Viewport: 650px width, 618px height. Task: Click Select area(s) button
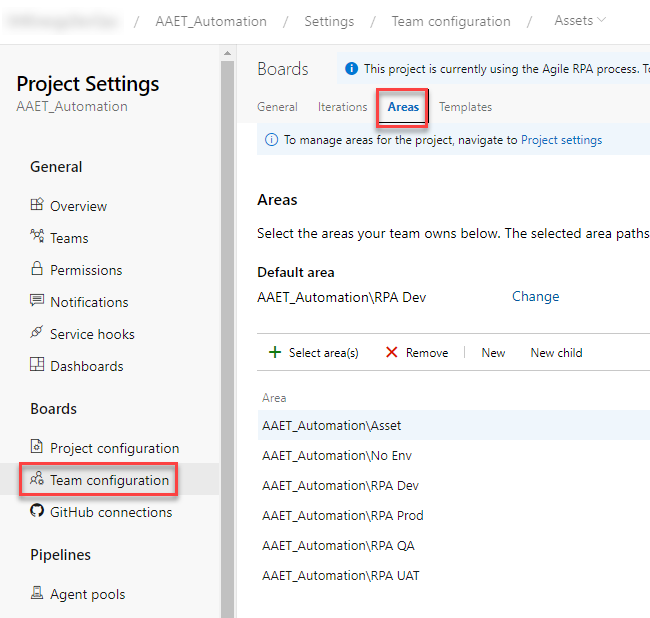coord(314,353)
